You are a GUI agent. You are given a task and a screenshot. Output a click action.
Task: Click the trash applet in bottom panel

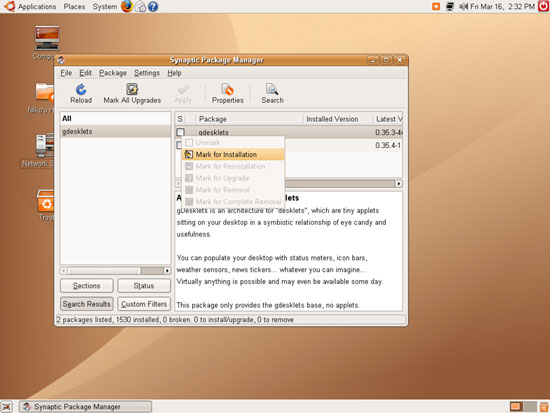tap(544, 407)
